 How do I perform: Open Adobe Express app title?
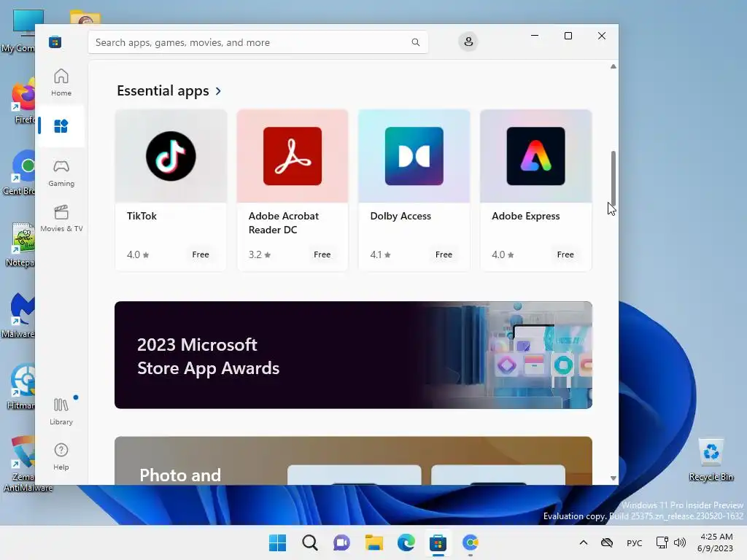tap(525, 216)
